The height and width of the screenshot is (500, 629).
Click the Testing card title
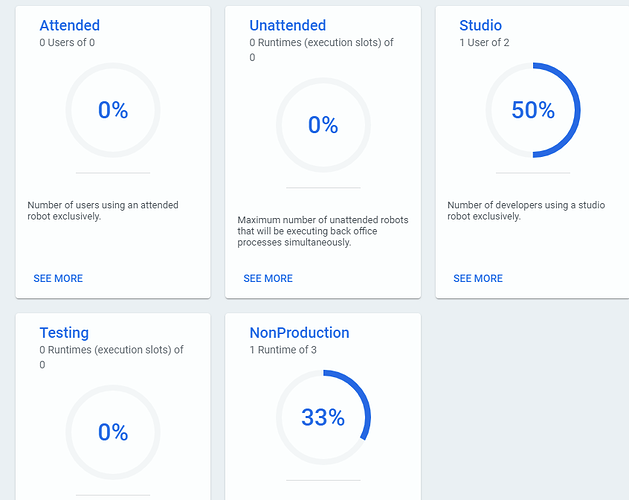pyautogui.click(x=64, y=333)
